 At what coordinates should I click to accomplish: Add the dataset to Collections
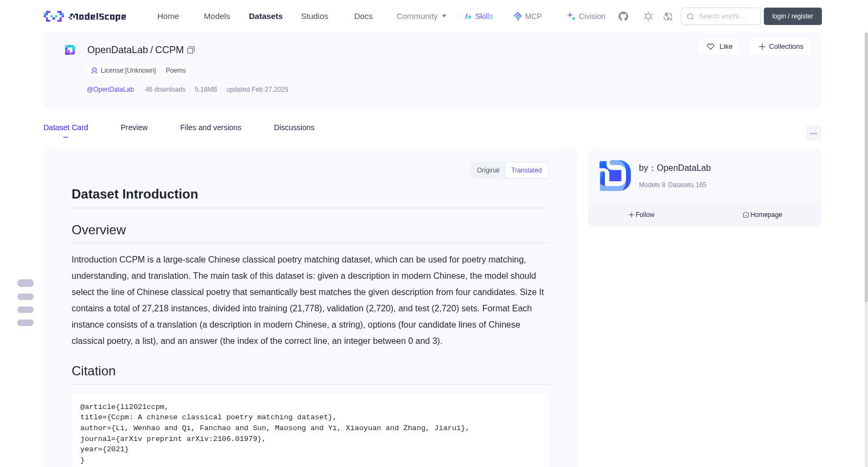(x=780, y=47)
